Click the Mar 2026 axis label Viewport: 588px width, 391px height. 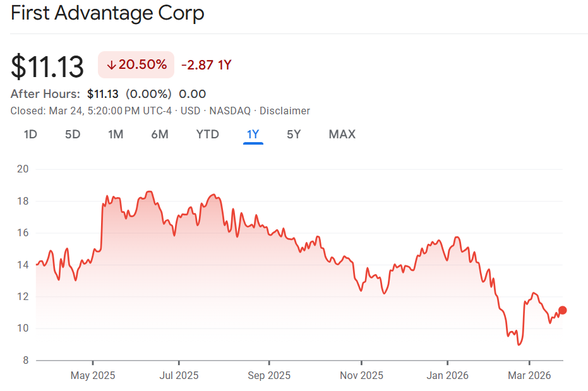tap(529, 375)
